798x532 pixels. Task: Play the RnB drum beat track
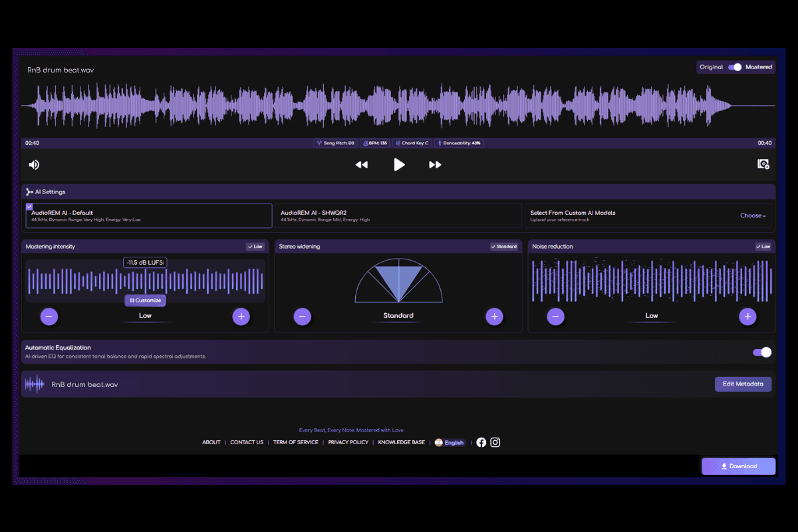point(399,164)
